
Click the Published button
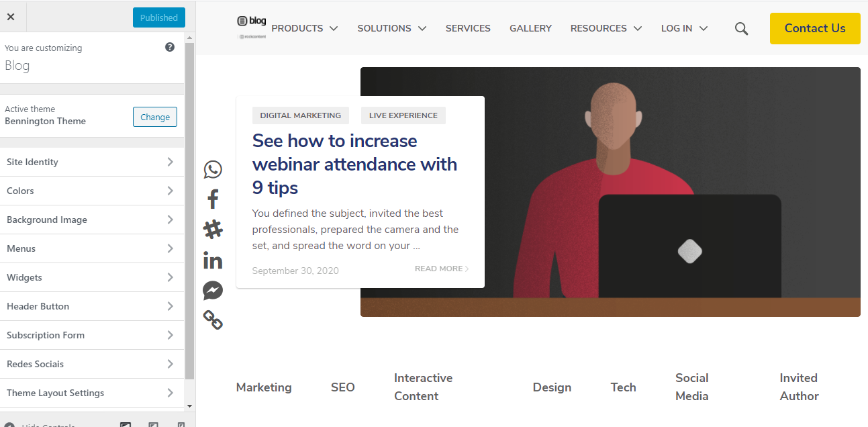(x=159, y=17)
